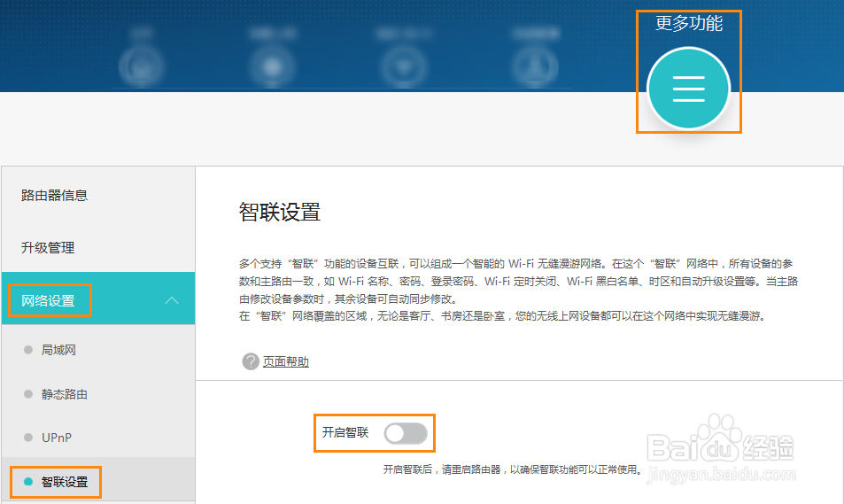The image size is (844, 504).
Task: Open the 页面帮助 link
Action: [x=286, y=362]
